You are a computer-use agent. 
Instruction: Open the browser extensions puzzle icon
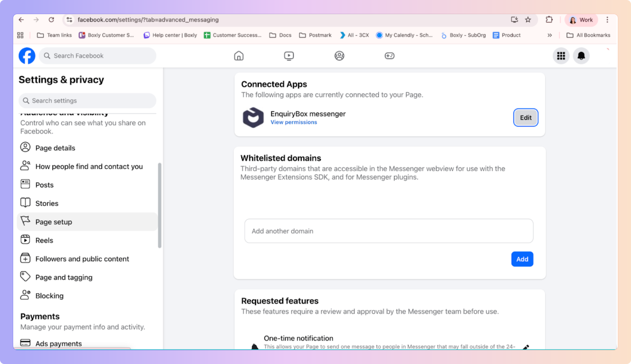tap(549, 20)
